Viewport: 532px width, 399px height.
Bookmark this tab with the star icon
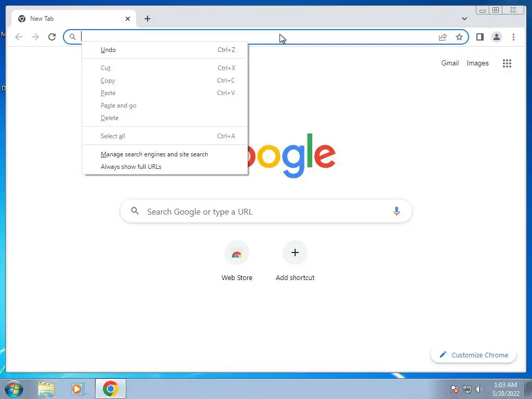[x=459, y=37]
